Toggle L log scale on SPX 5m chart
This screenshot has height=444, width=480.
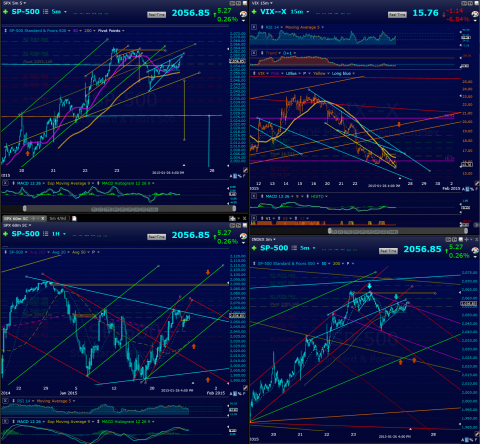[x=235, y=176]
